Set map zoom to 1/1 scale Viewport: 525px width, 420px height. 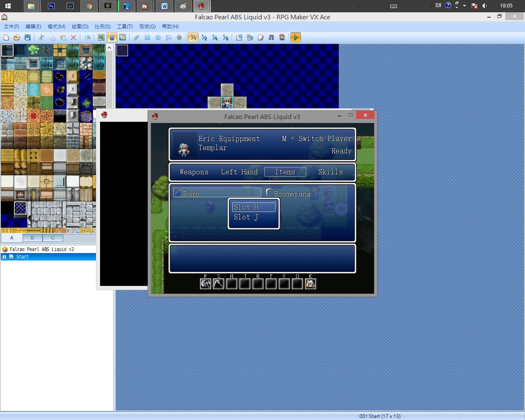[x=193, y=37]
